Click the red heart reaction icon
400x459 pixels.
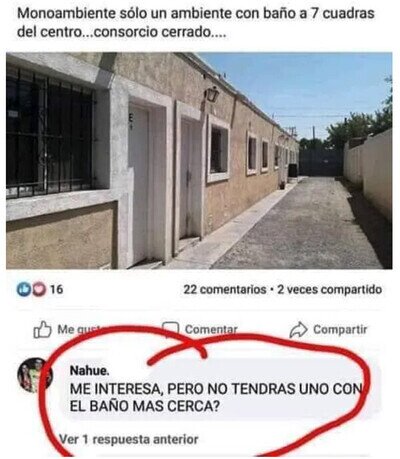tap(39, 289)
